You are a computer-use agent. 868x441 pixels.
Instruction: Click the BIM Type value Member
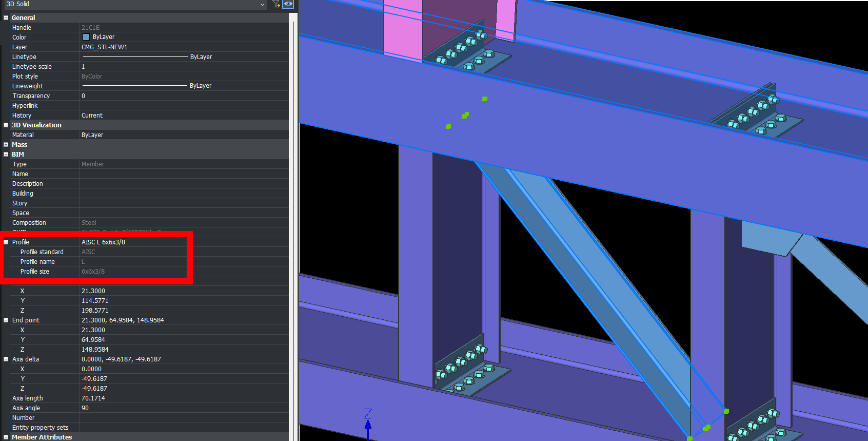pyautogui.click(x=93, y=164)
